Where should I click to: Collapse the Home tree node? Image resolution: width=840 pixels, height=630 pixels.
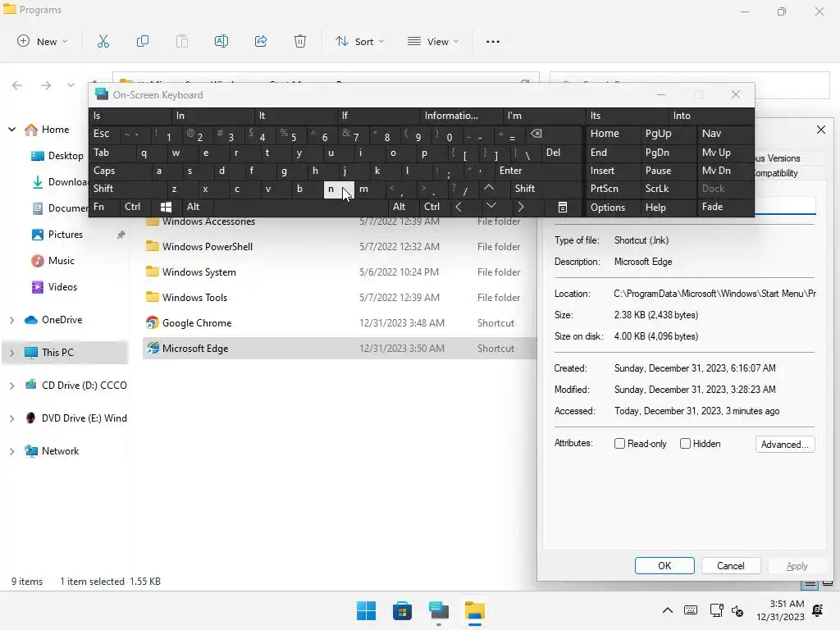11,130
